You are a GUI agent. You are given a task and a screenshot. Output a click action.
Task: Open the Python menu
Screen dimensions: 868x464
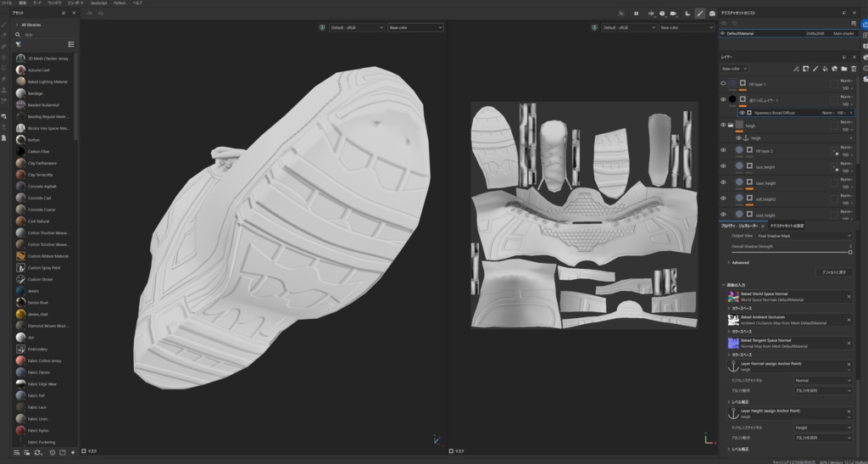tap(120, 3)
